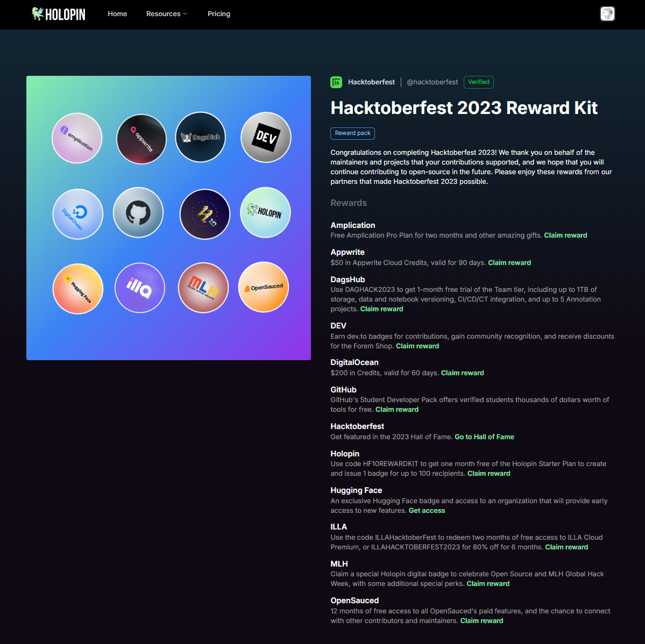Click the Hacktoberfest 2023 Reward Kit title
The height and width of the screenshot is (644, 645).
click(x=464, y=108)
